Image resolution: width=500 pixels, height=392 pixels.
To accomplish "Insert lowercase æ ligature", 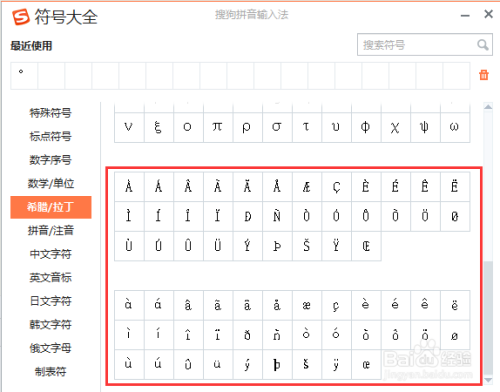I will pyautogui.click(x=307, y=305).
